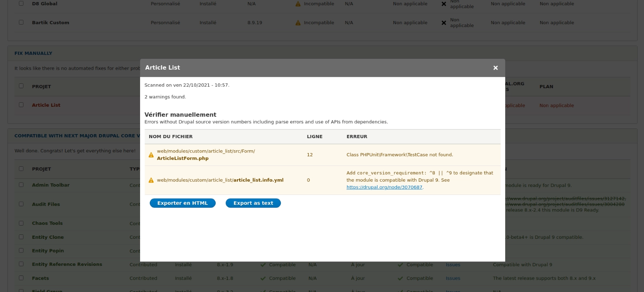The image size is (644, 292).
Task: Check the Facets checkbox
Action: [21, 278]
